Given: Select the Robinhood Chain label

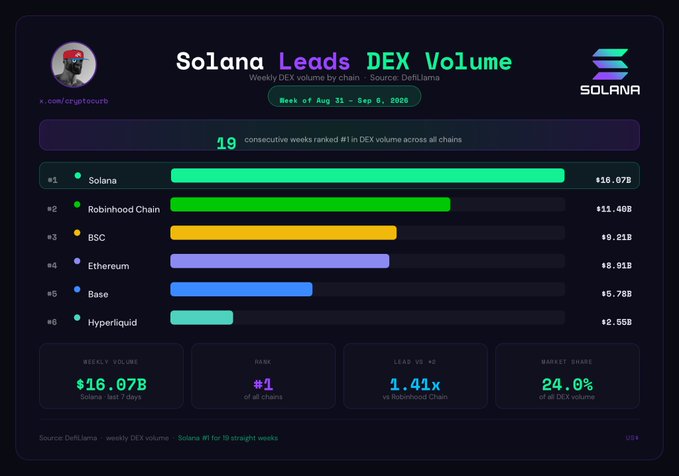Looking at the screenshot, I should [124, 209].
